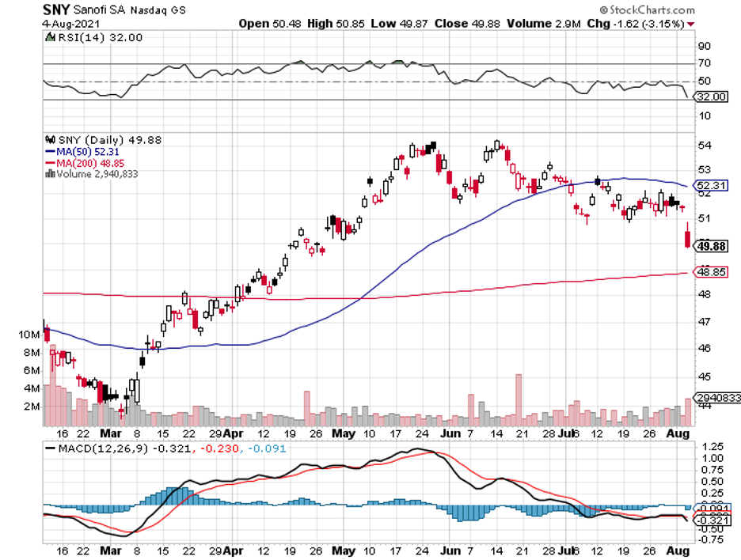This screenshot has height=560, width=741.
Task: Click the 90 label on RSI axis
Action: coord(704,47)
